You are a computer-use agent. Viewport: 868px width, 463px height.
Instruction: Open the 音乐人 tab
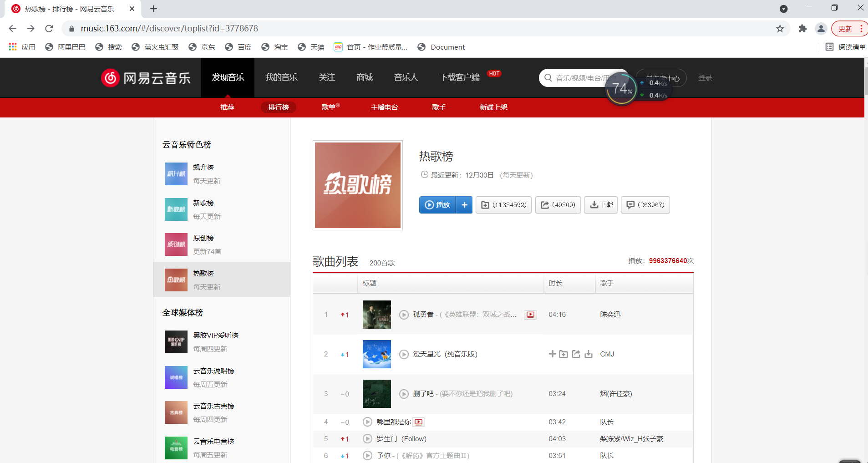[406, 78]
